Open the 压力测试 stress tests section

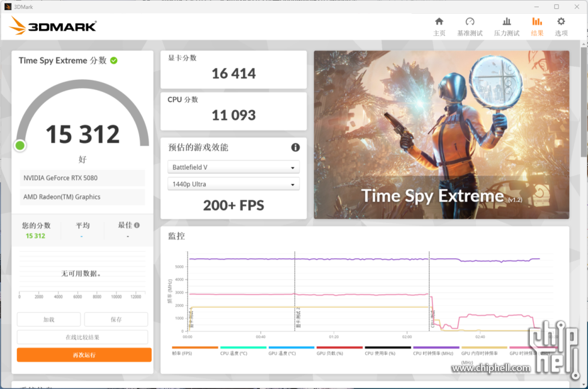tap(506, 26)
